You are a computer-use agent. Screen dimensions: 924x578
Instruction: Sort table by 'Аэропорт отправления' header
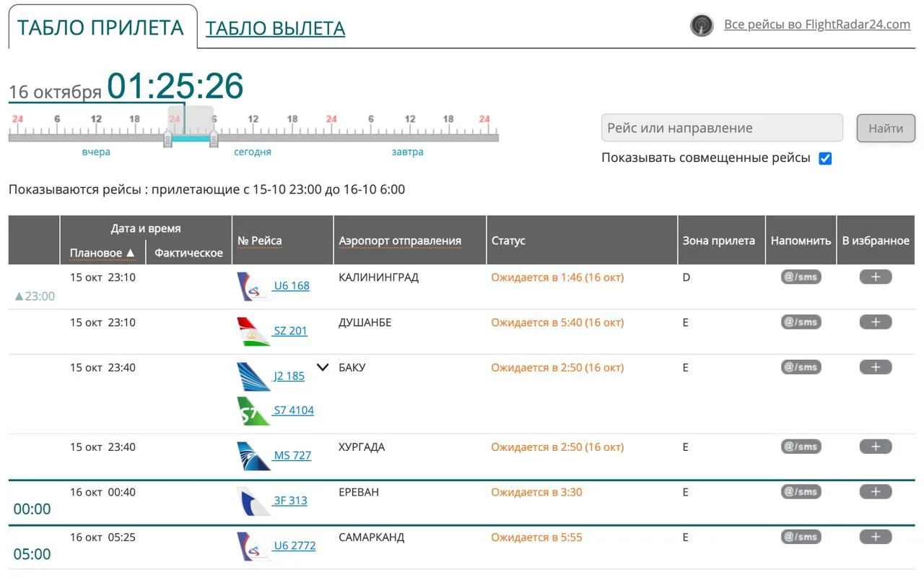click(x=400, y=241)
